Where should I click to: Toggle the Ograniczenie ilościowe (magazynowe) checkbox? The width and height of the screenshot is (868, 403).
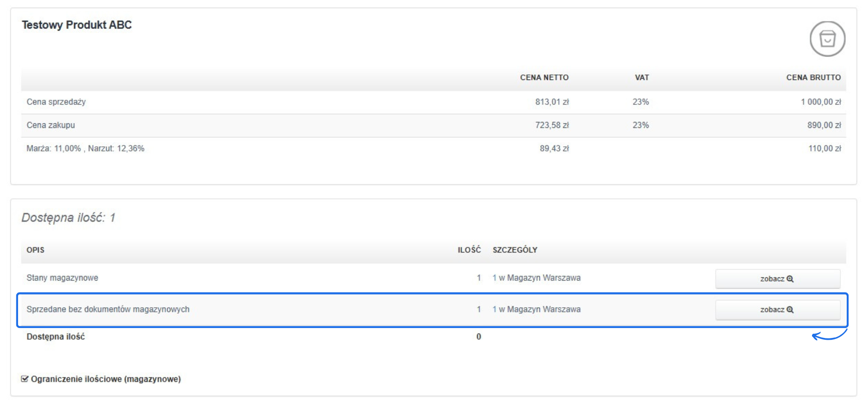coord(25,379)
